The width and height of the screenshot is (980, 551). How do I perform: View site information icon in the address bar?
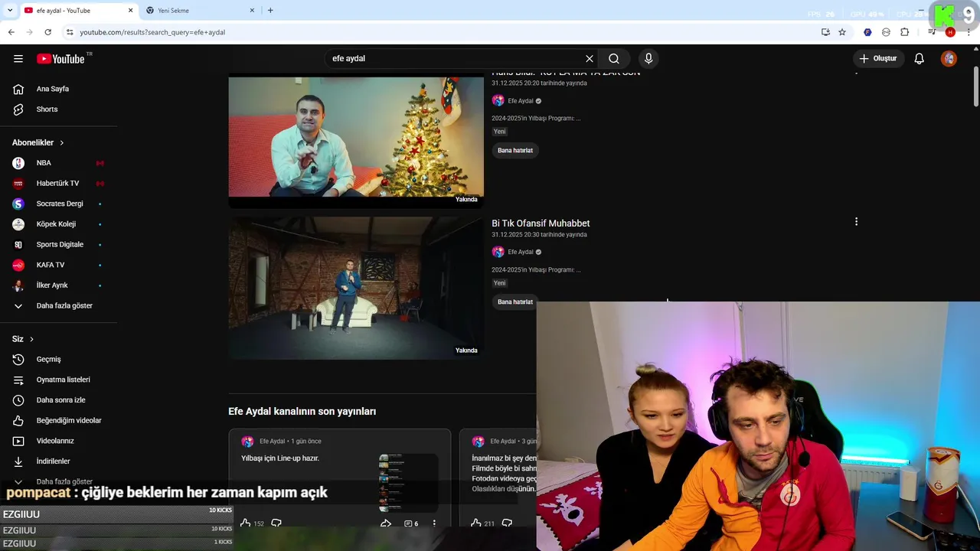(x=69, y=32)
